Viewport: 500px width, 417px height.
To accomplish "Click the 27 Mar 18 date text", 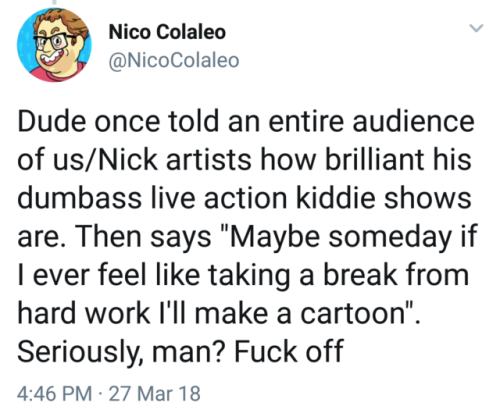I will coord(155,393).
